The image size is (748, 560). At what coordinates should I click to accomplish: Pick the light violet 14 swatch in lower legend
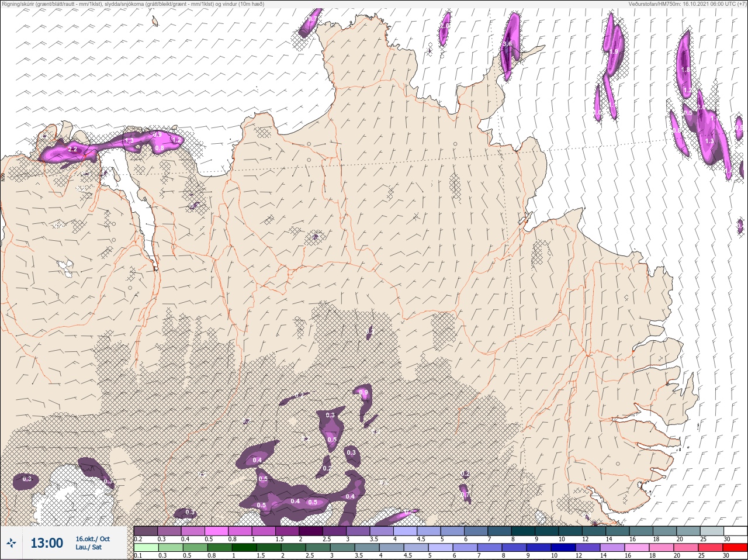tap(612, 548)
